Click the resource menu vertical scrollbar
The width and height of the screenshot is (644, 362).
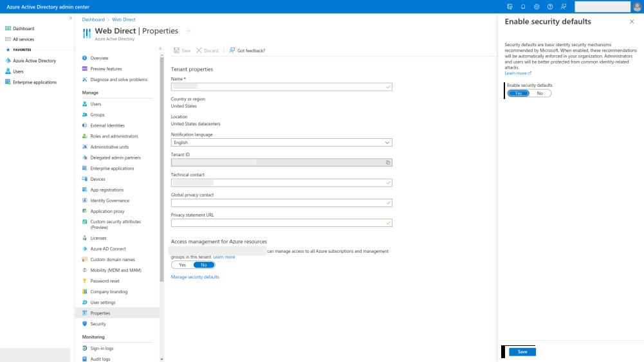coord(161,193)
